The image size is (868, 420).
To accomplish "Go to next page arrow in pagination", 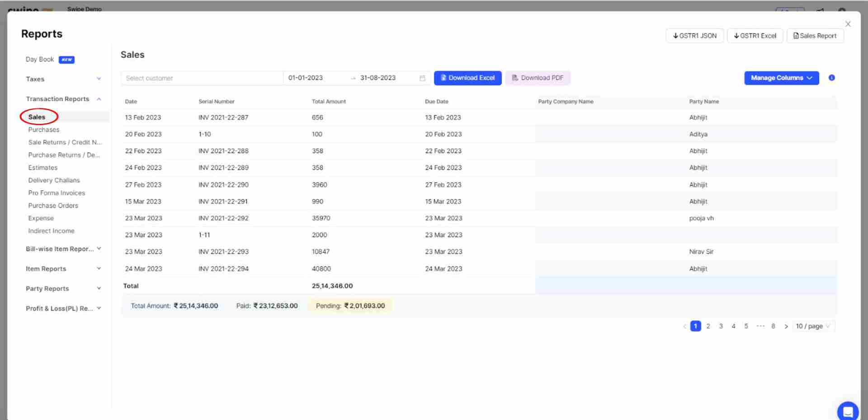I will point(786,326).
